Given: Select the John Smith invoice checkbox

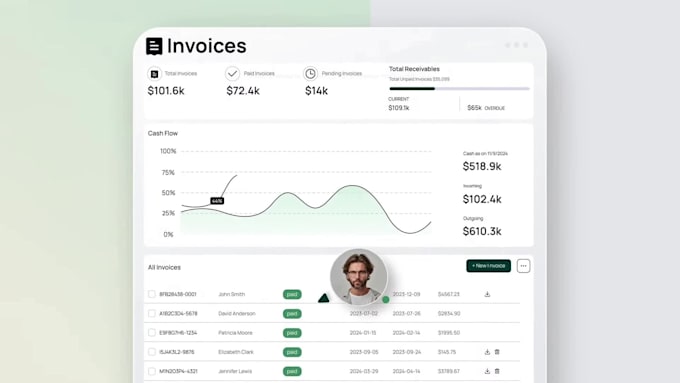Looking at the screenshot, I should click(152, 294).
